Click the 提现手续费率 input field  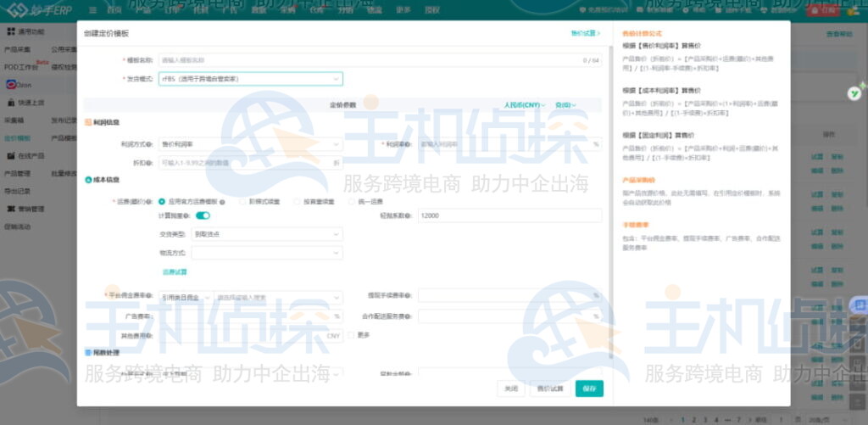point(509,296)
